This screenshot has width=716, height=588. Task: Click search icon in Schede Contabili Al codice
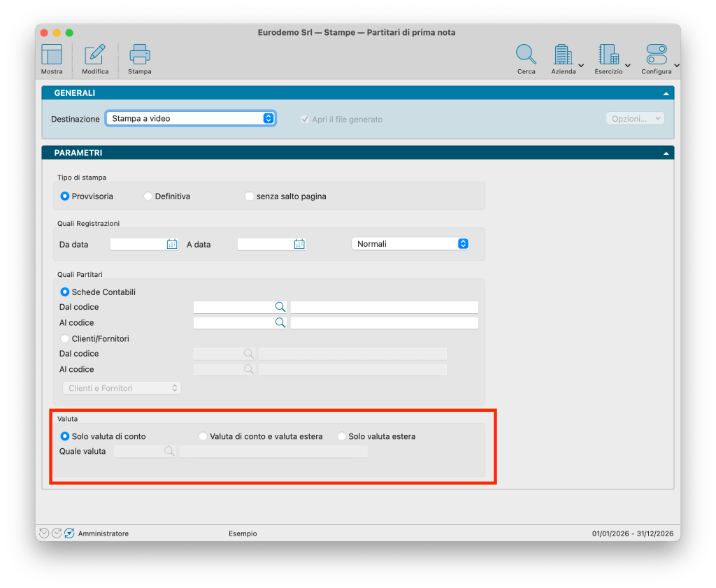click(280, 323)
